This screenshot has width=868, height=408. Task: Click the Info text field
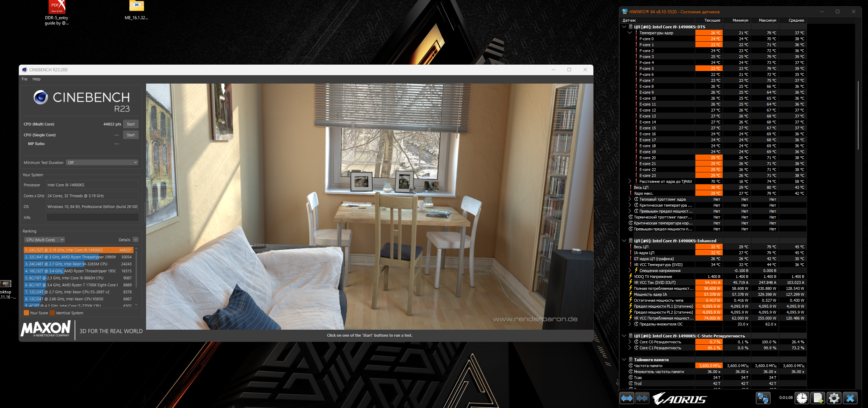pos(92,217)
